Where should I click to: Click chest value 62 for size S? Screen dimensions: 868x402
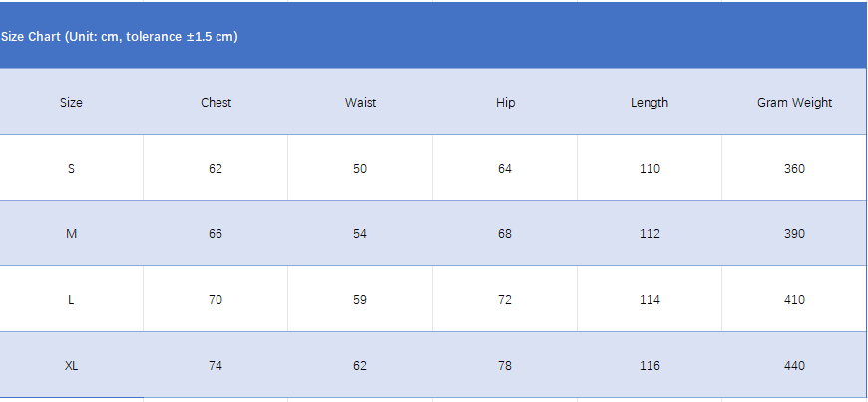click(216, 169)
